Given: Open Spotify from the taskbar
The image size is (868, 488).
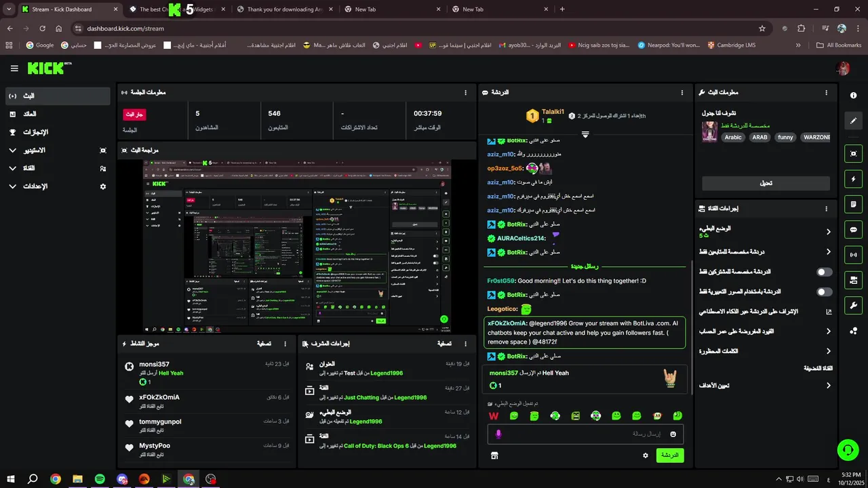Looking at the screenshot, I should 100,479.
